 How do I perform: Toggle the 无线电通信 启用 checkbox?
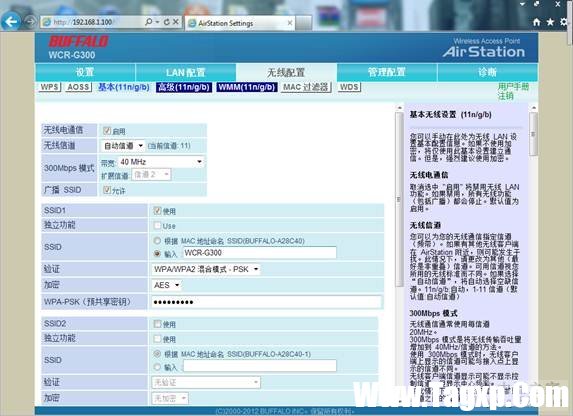click(107, 131)
